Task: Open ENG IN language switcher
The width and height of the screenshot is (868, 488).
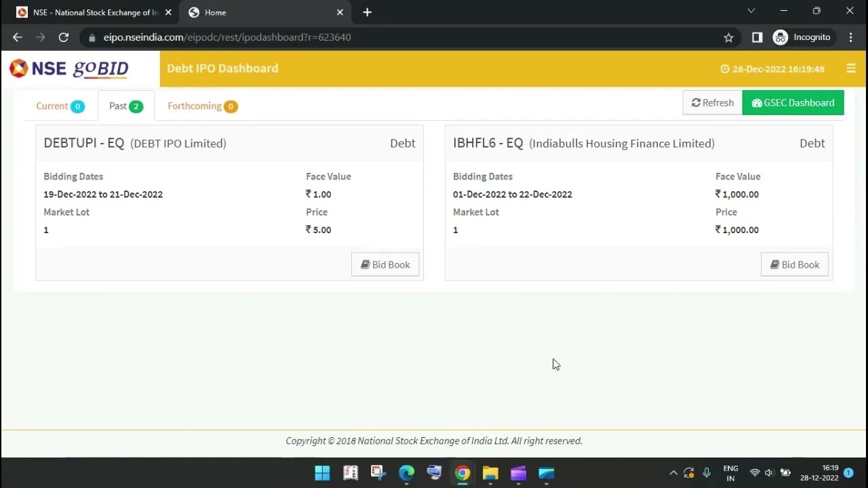Action: 730,473
